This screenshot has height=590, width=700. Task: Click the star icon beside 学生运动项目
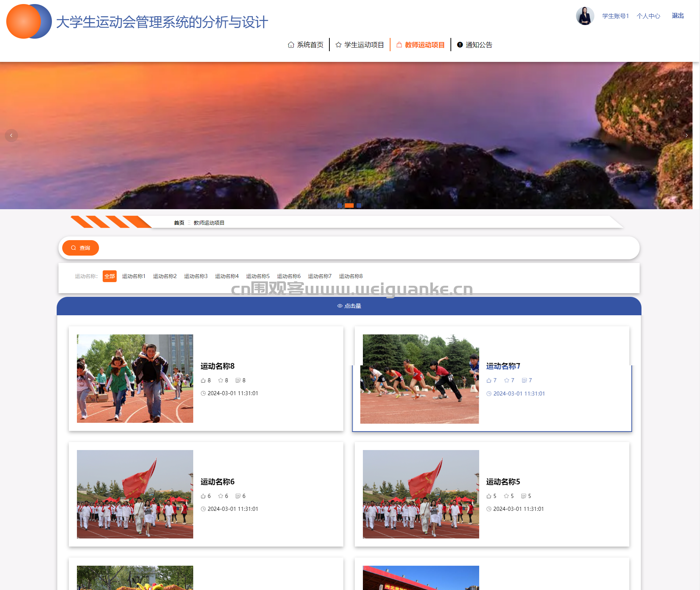point(338,45)
